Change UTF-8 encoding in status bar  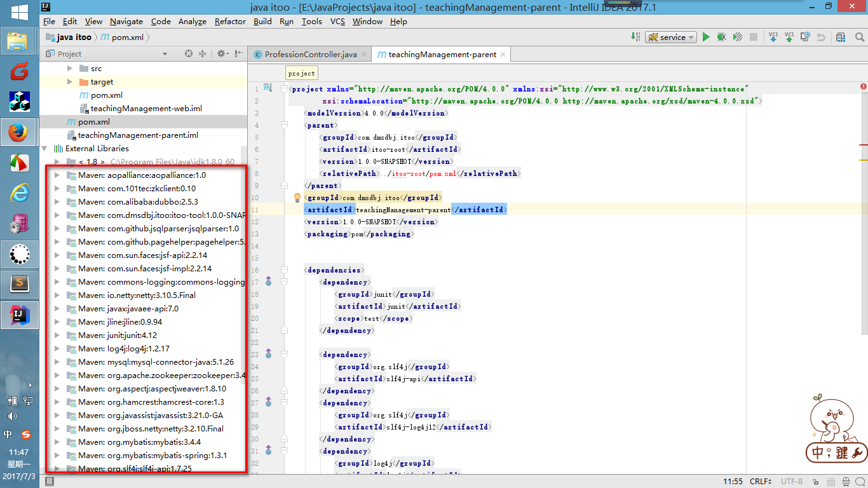click(x=792, y=482)
